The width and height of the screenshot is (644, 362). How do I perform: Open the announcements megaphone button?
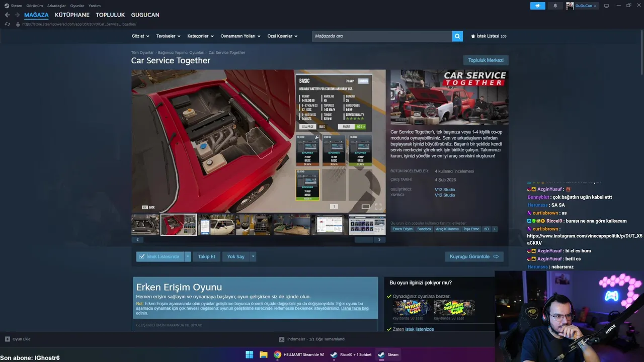tap(537, 6)
